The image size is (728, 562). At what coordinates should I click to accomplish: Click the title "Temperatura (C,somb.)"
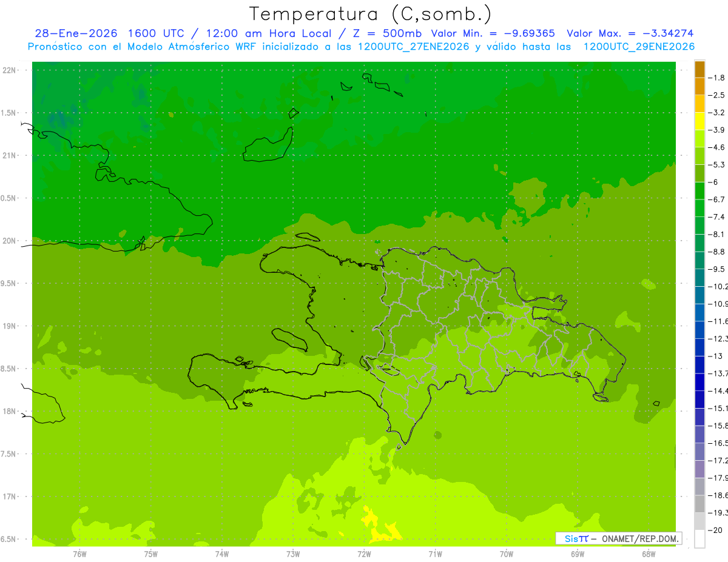pos(371,14)
